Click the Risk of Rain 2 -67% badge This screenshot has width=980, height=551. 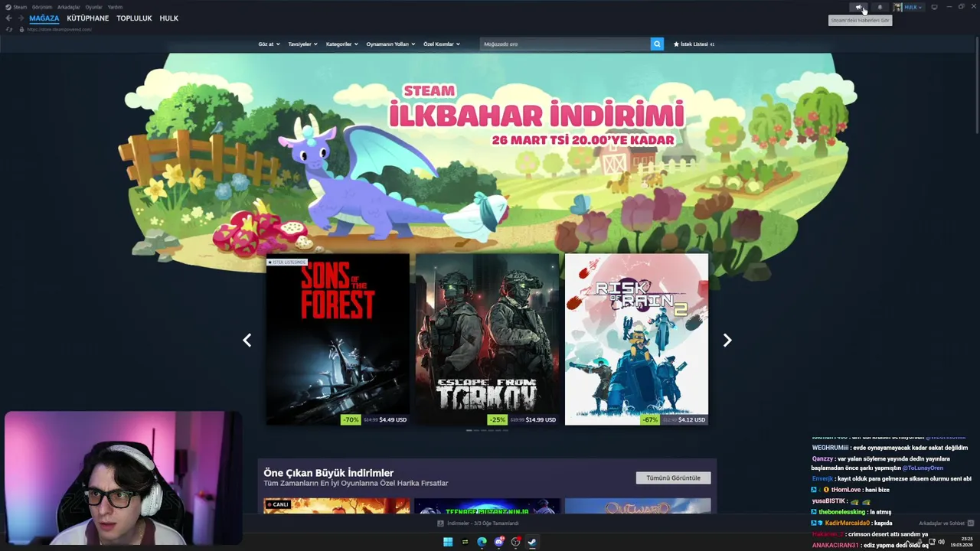(x=650, y=419)
